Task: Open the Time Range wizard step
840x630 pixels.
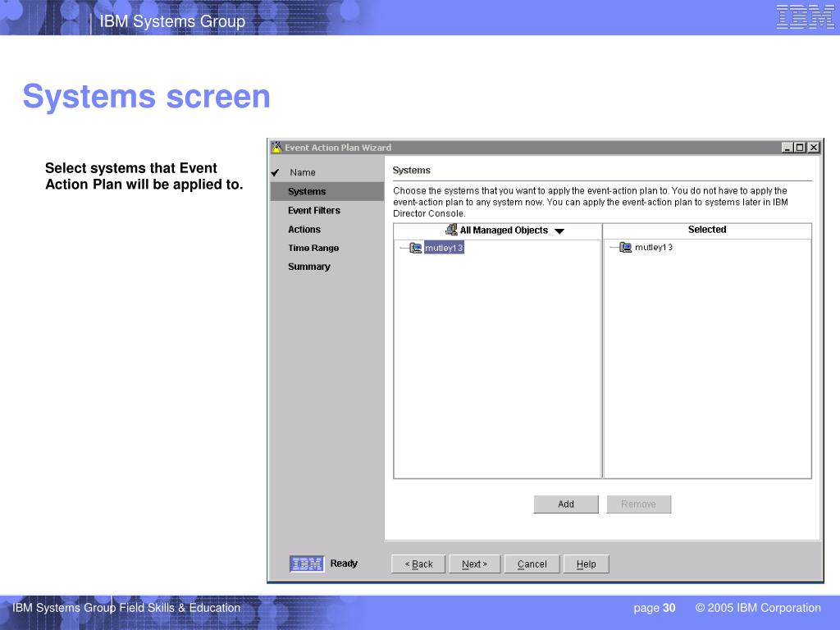Action: (313, 248)
